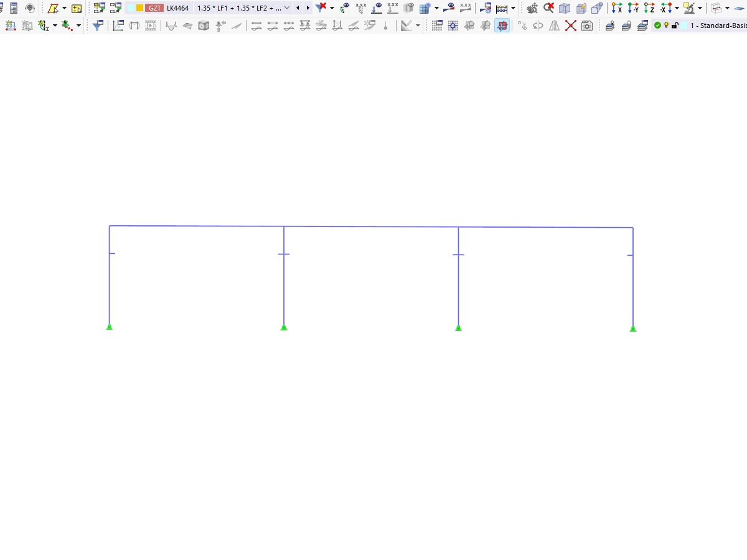Click the second results monitor icon beside GZT
This screenshot has height=560, width=747.
[x=115, y=8]
